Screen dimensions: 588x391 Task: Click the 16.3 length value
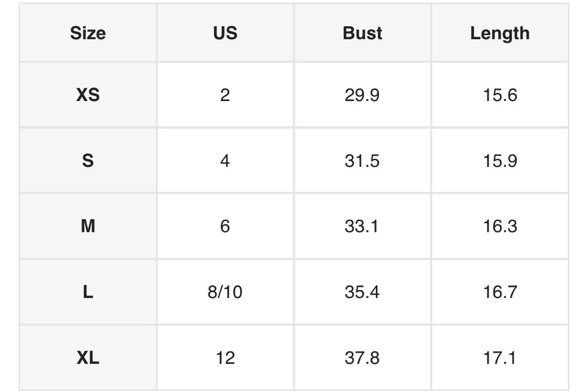tap(500, 226)
